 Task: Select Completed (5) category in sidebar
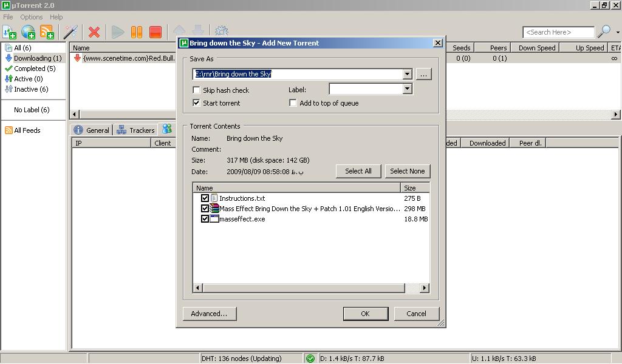[x=30, y=69]
